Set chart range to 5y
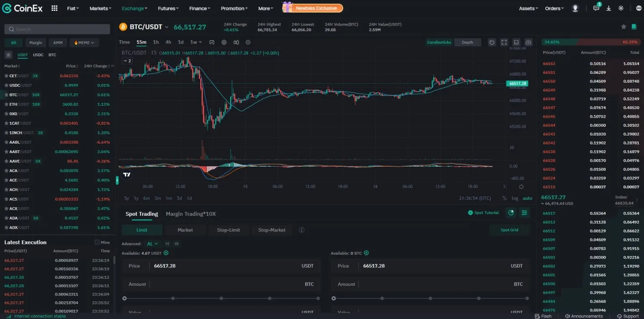 click(127, 198)
